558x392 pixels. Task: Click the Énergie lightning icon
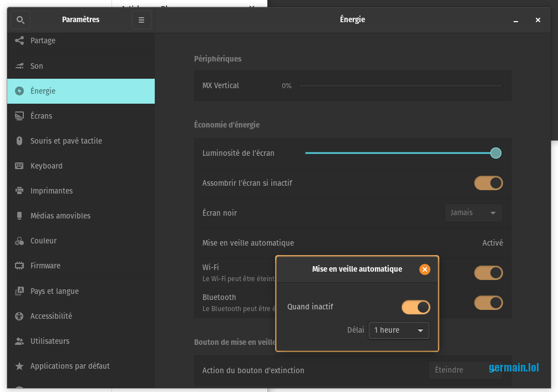pos(19,91)
